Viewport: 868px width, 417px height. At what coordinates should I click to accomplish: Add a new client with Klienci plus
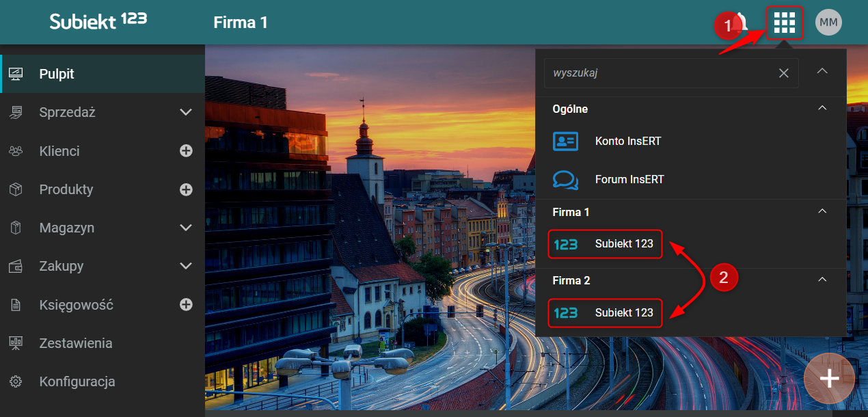coord(186,150)
